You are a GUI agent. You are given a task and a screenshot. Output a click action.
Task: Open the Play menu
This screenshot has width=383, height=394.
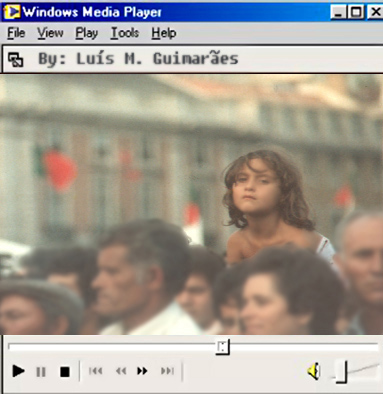tap(87, 33)
